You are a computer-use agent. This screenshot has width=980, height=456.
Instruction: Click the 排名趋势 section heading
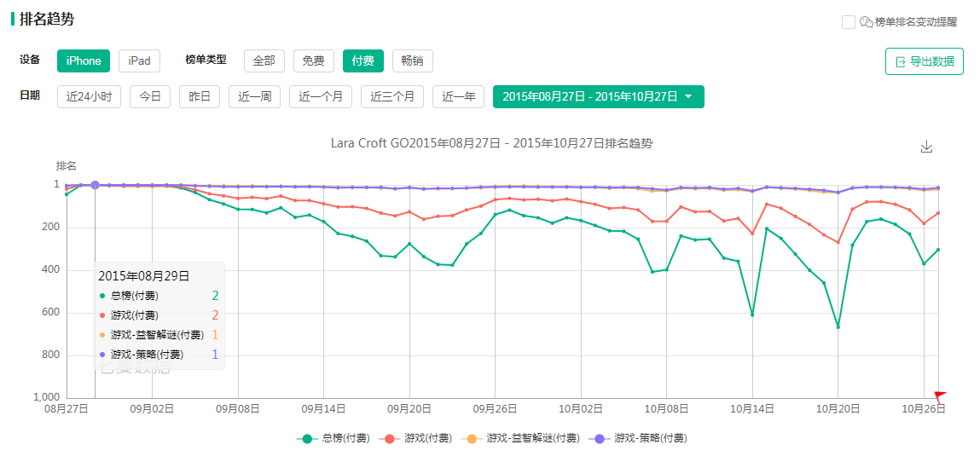coord(47,20)
